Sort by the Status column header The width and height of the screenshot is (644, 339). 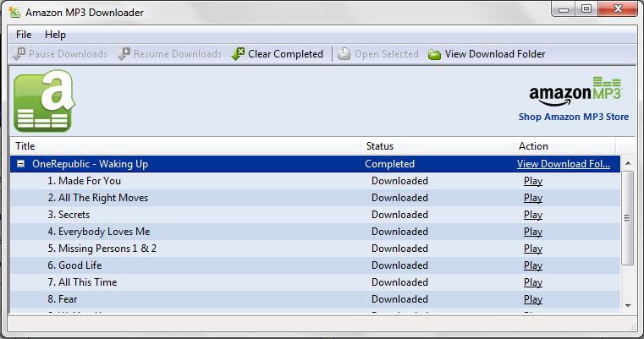click(437, 146)
